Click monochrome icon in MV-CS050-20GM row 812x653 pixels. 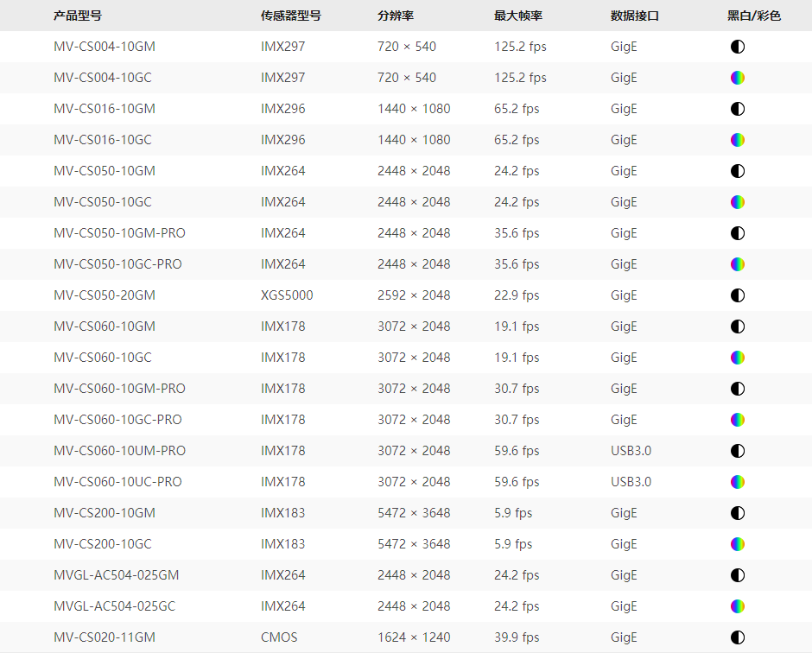point(737,295)
